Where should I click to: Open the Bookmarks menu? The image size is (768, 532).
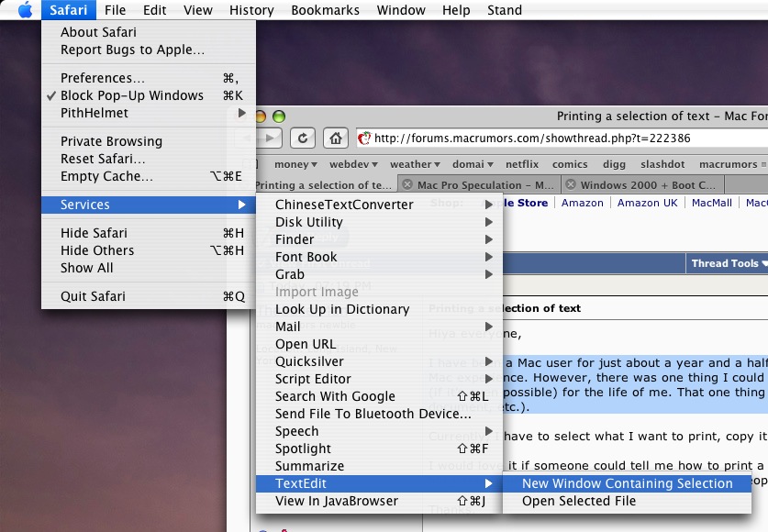point(325,10)
